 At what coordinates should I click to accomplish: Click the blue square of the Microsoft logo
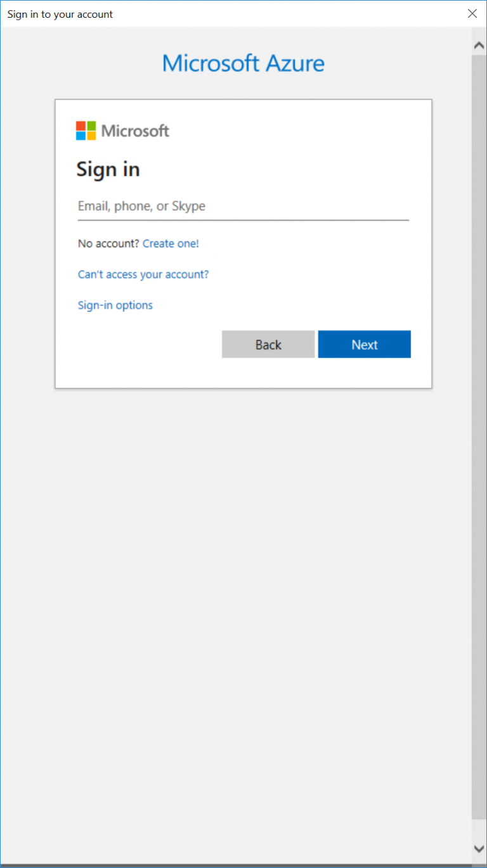(81, 135)
